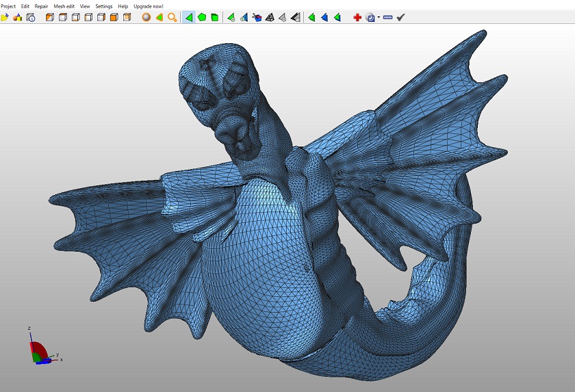
Task: Expand the Settings menu
Action: 103,5
